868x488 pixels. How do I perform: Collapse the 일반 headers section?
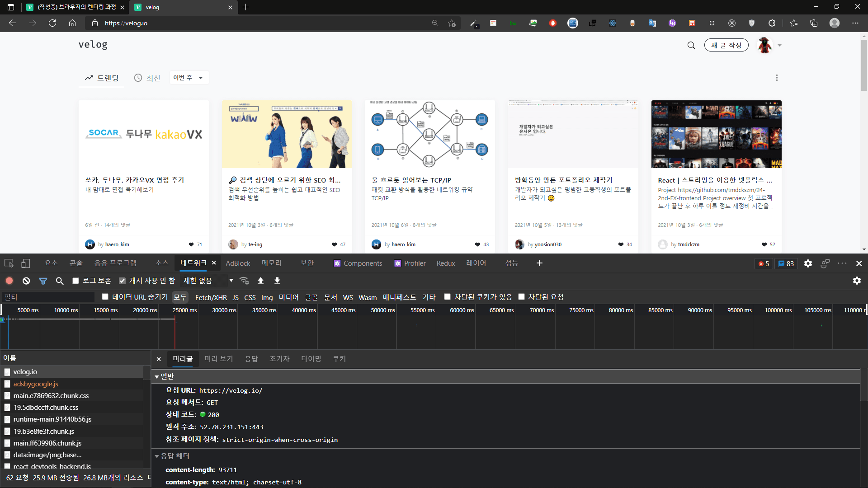pos(157,376)
